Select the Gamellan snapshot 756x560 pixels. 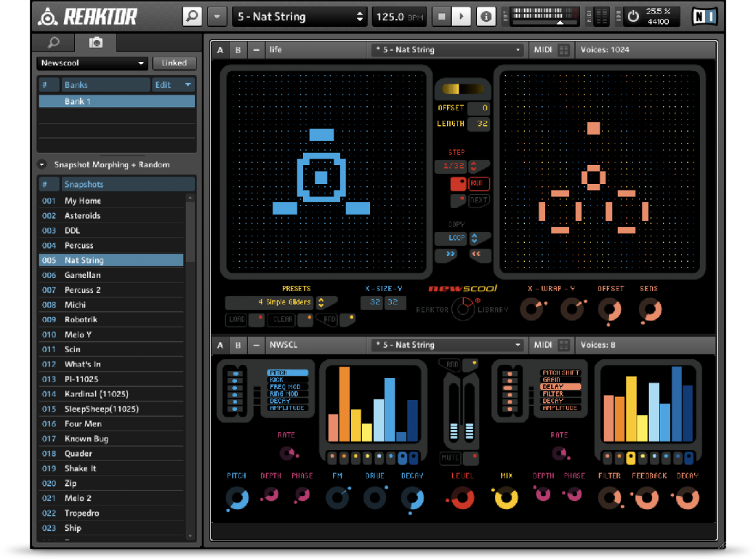(82, 275)
